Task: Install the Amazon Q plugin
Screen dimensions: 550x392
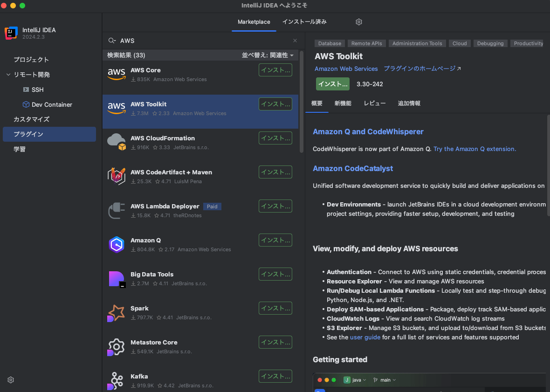Action: (x=275, y=240)
